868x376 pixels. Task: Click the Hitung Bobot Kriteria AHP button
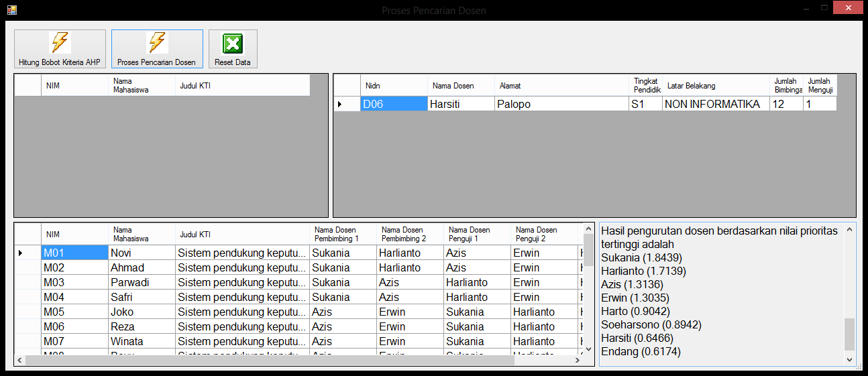pyautogui.click(x=60, y=49)
